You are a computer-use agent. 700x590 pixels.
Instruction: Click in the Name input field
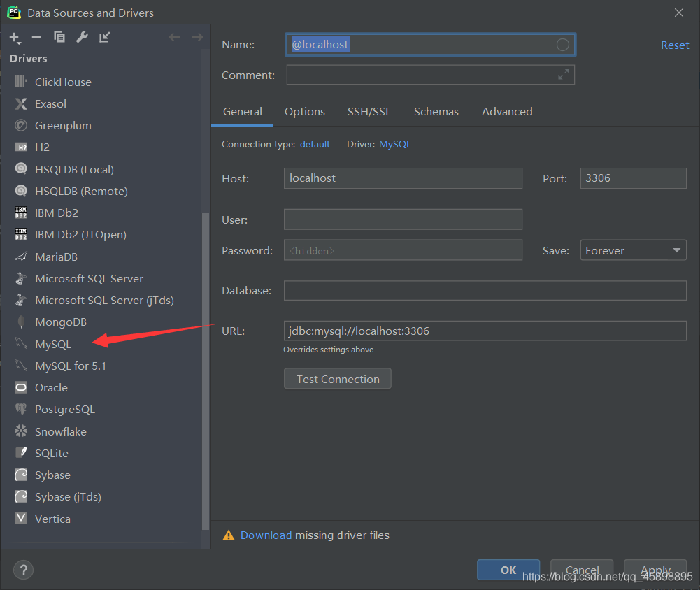click(430, 45)
